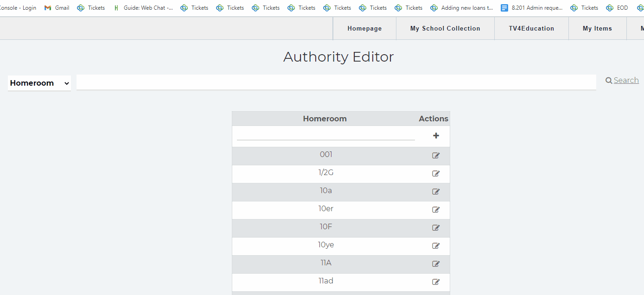This screenshot has width=644, height=295.
Task: Select the 11ad homeroom name
Action: pyautogui.click(x=326, y=281)
